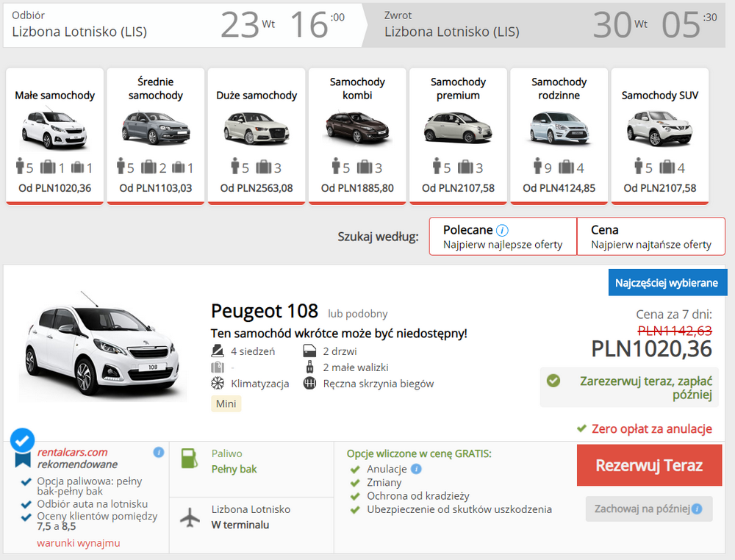Click suitcase icon in Samochody SUV card
735x560 pixels.
pyautogui.click(x=667, y=167)
